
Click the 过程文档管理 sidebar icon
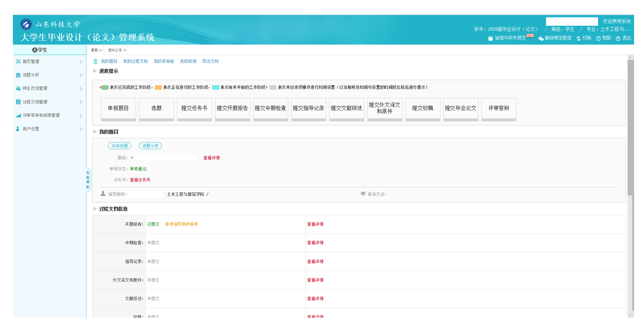(18, 102)
